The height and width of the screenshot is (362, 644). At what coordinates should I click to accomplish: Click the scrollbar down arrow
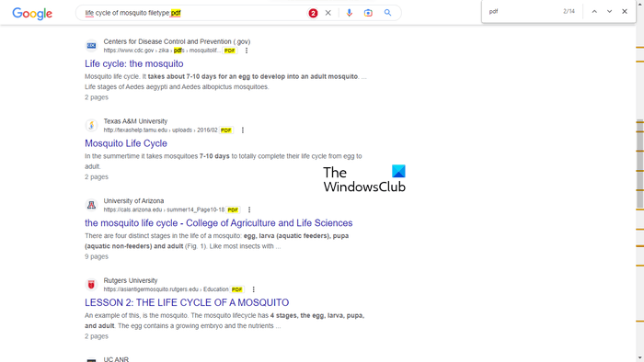pyautogui.click(x=640, y=358)
